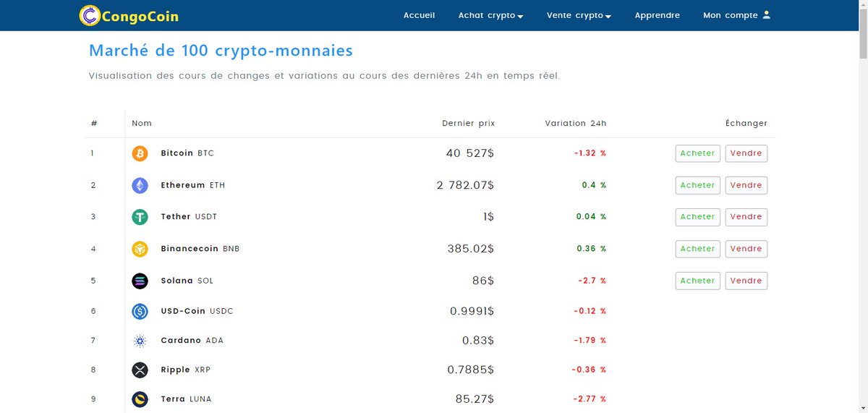Click the -2.7 % Solana variation

pyautogui.click(x=592, y=281)
